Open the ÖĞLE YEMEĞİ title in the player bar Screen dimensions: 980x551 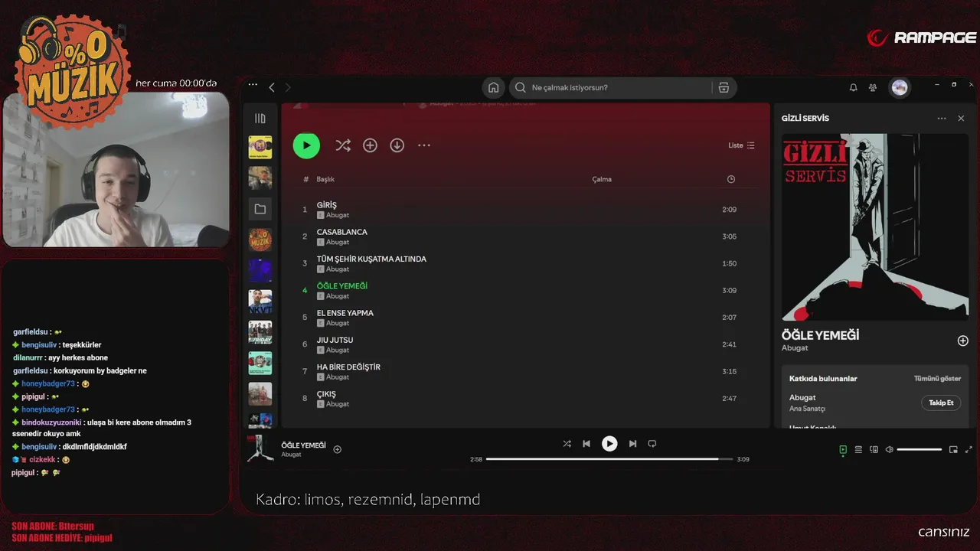click(x=303, y=445)
